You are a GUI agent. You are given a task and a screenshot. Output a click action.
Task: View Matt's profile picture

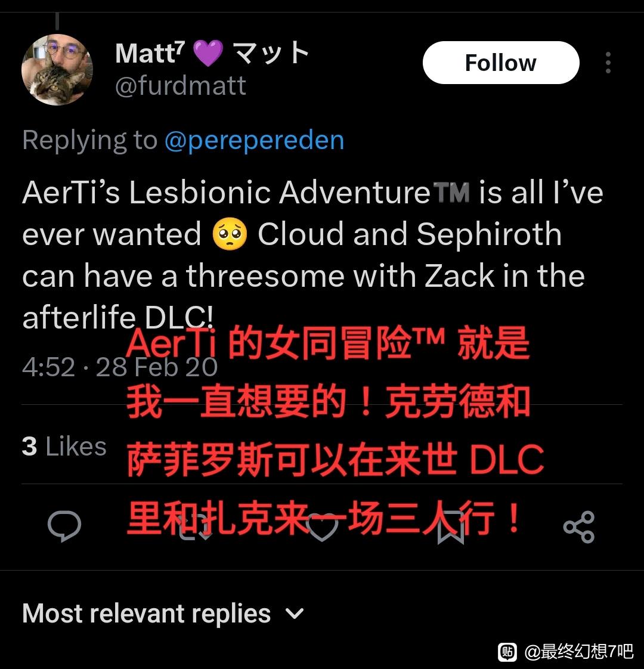pos(57,70)
